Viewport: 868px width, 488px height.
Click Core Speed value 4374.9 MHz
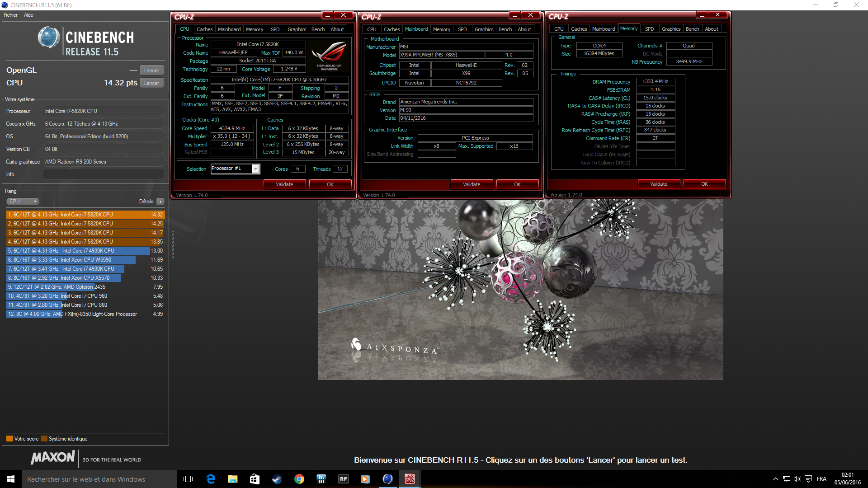pos(232,129)
